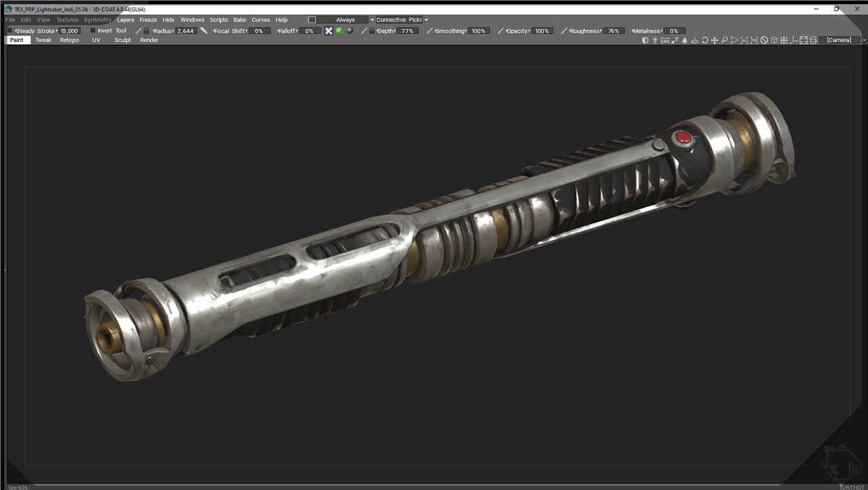This screenshot has width=868, height=490.
Task: Open the Curves menu
Action: pos(260,20)
